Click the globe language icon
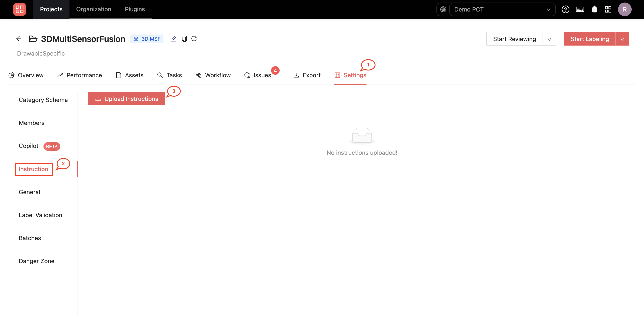644x327 pixels. pyautogui.click(x=443, y=10)
